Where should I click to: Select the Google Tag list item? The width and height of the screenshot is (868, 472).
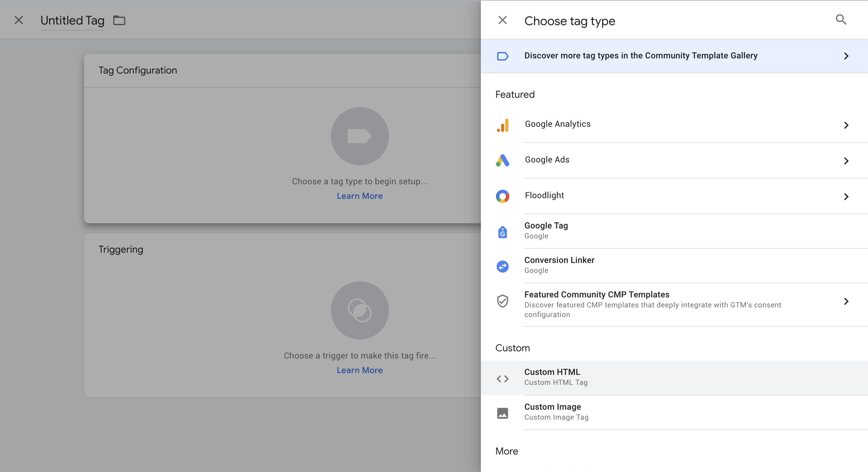546,231
